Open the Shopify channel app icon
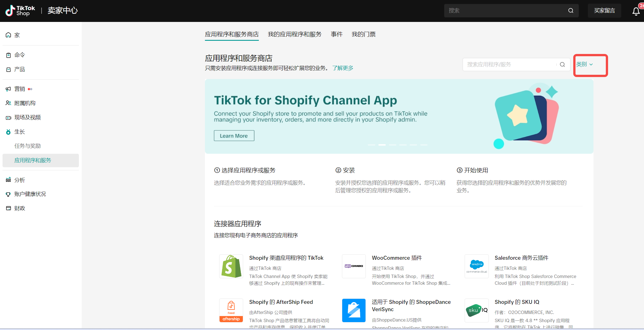The width and height of the screenshot is (644, 330). tap(231, 266)
